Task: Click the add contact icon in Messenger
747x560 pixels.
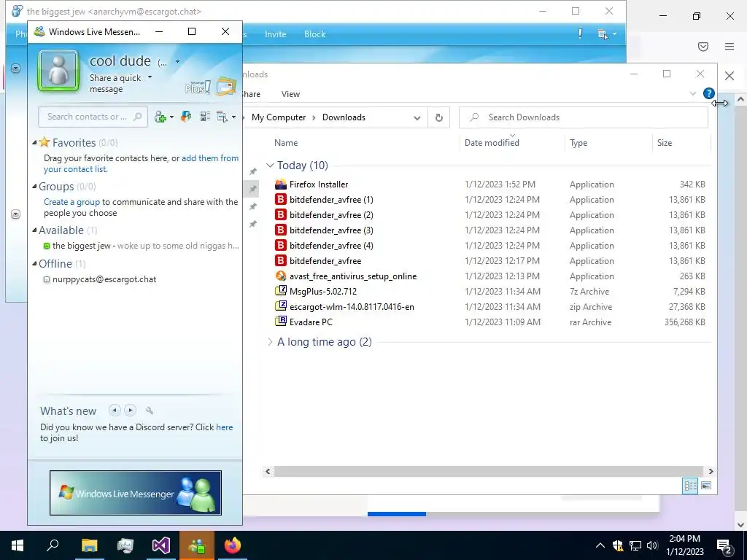Action: click(x=160, y=117)
